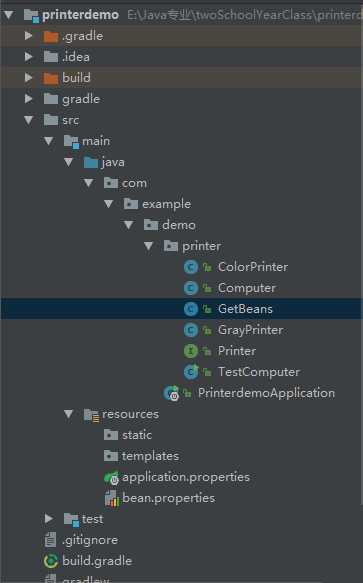Image resolution: width=363 pixels, height=583 pixels.
Task: Select the templates folder
Action: [182, 456]
